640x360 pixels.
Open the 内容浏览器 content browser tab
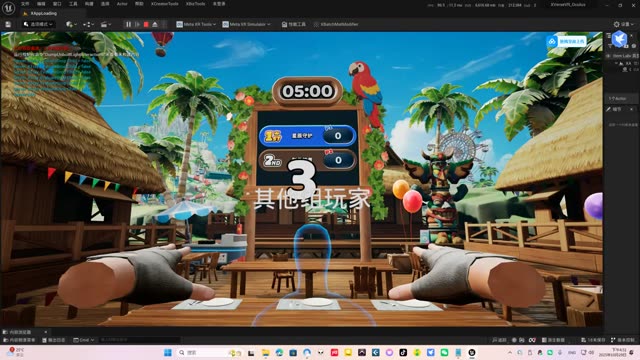coord(20,332)
